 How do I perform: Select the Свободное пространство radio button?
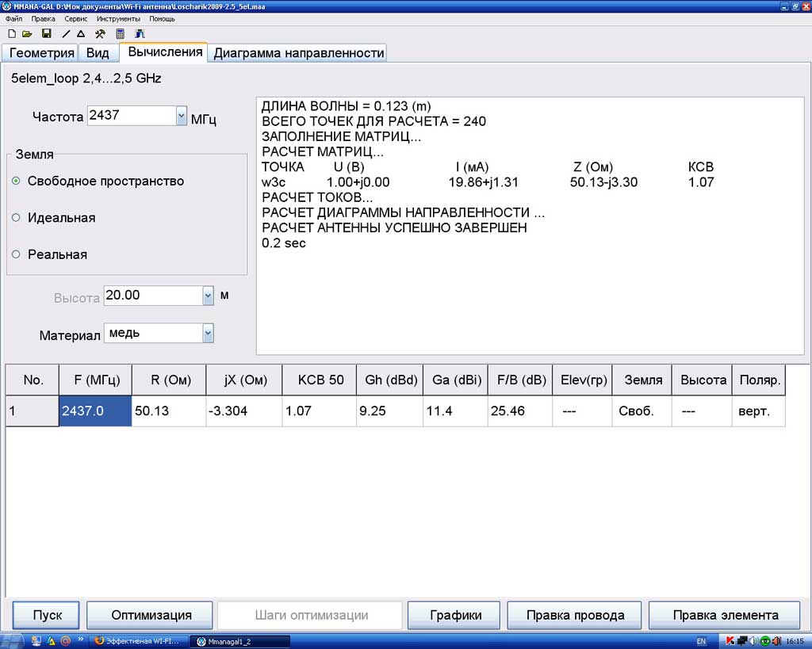[17, 181]
